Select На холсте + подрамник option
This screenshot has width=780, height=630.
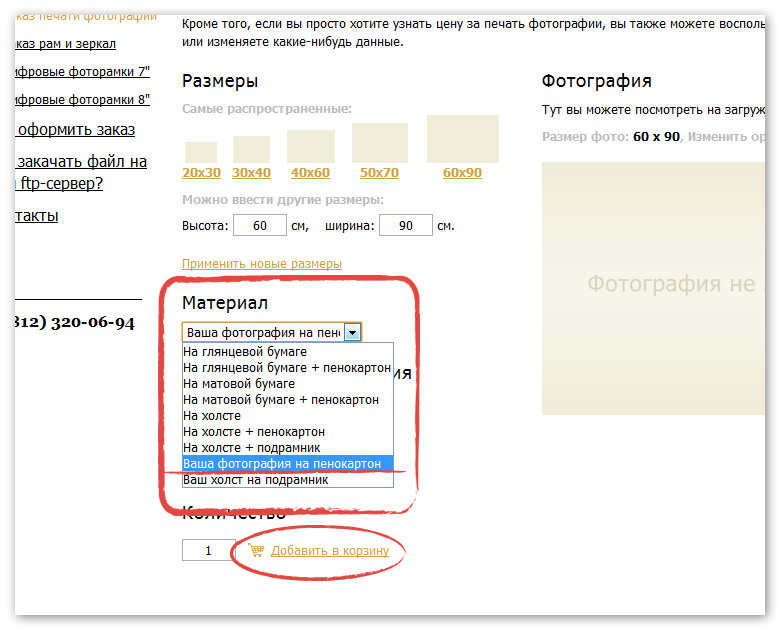(x=288, y=447)
